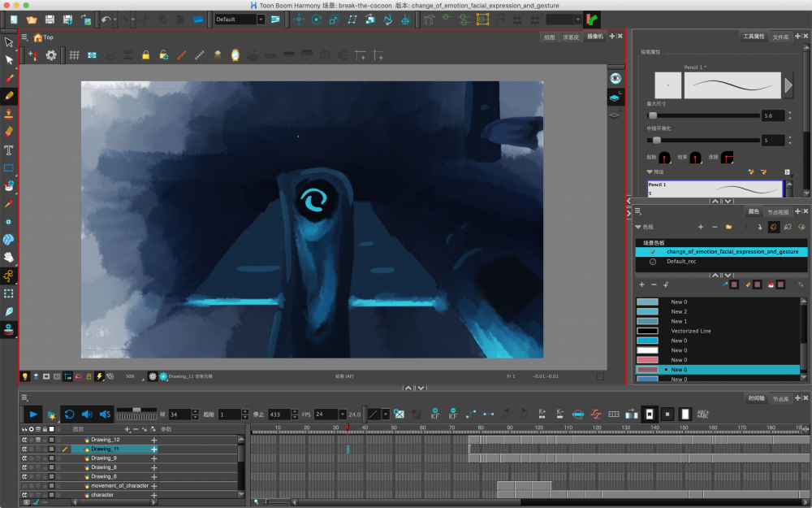Expand the parameters of character layer
This screenshot has height=508, width=812.
pos(153,495)
